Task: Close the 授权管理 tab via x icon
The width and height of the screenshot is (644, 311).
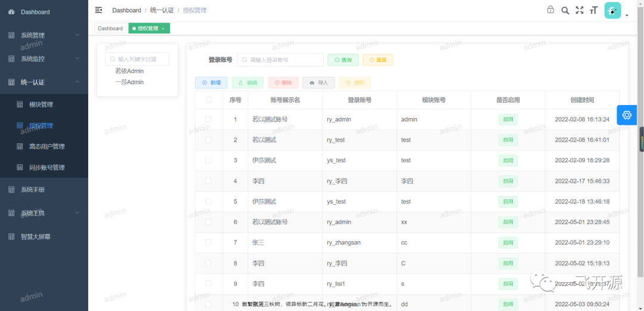Action: (163, 29)
